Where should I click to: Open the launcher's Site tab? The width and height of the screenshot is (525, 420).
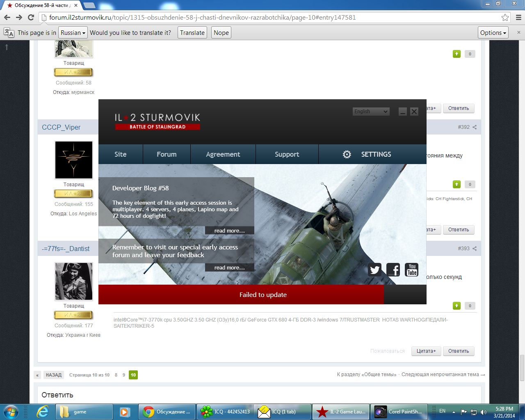(121, 154)
